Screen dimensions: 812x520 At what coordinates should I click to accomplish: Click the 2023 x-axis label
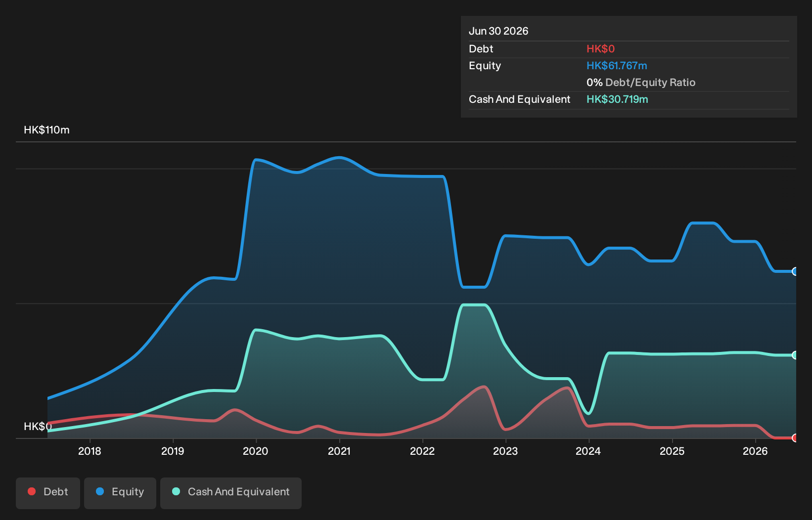click(505, 451)
